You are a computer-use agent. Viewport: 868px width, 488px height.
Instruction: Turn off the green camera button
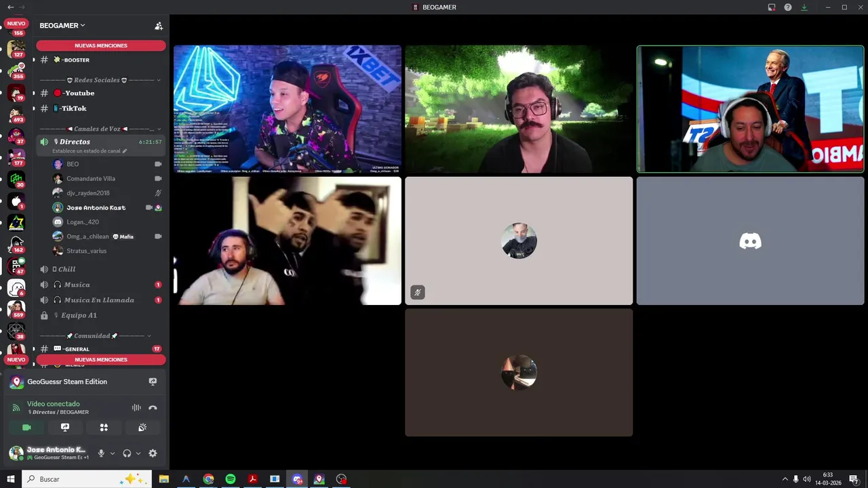click(x=26, y=428)
